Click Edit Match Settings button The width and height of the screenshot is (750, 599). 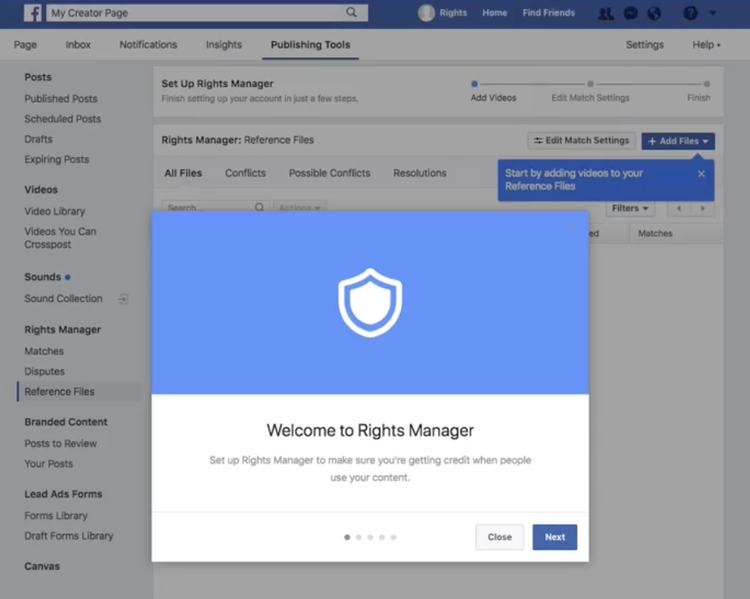[x=582, y=141]
